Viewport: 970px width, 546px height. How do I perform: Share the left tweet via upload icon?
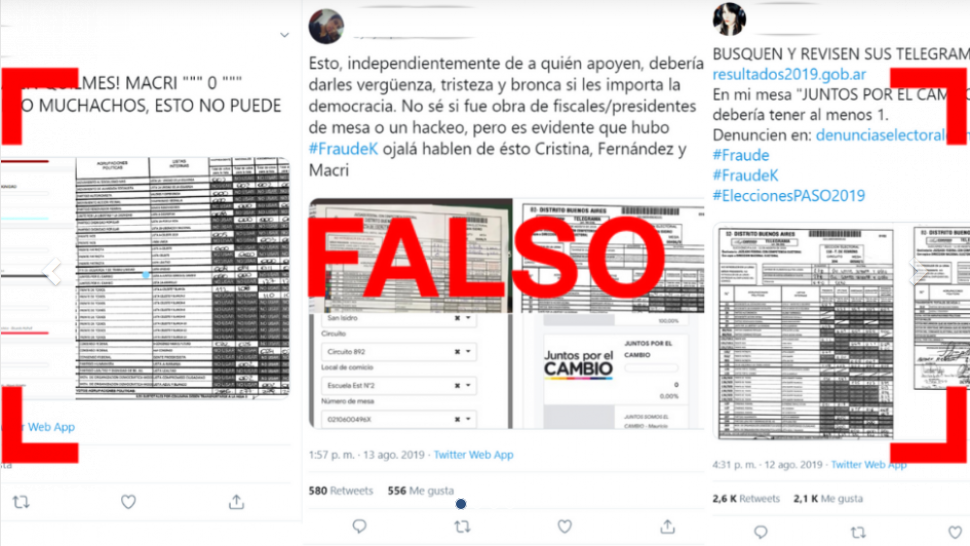pos(236,502)
